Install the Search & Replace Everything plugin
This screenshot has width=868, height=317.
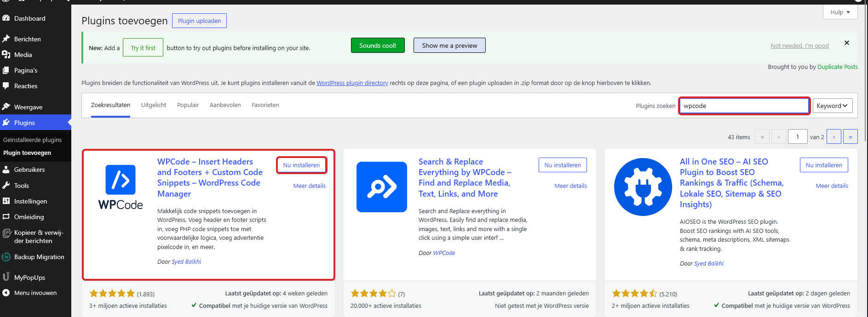pos(563,165)
